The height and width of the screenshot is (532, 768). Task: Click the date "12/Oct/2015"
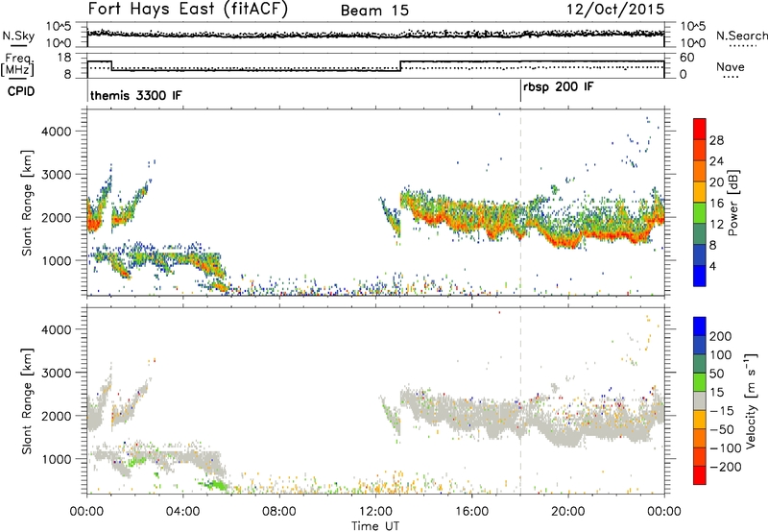[x=615, y=10]
